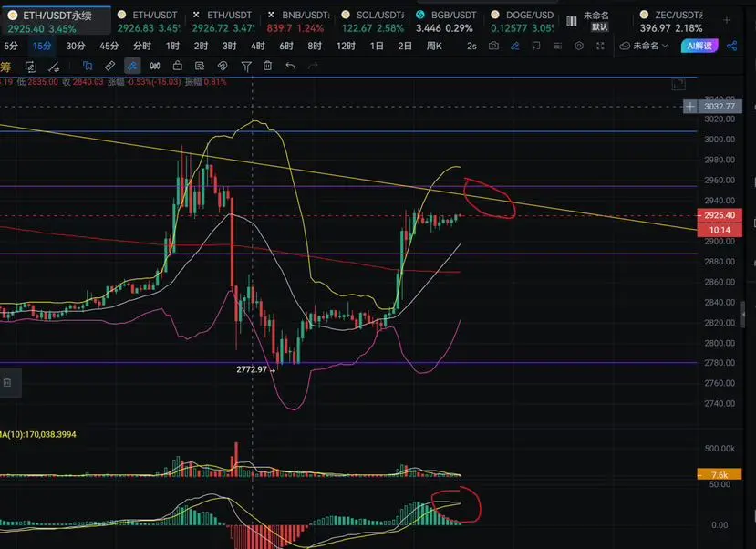
Task: Click the trash icon on left edge
Action: [x=7, y=383]
